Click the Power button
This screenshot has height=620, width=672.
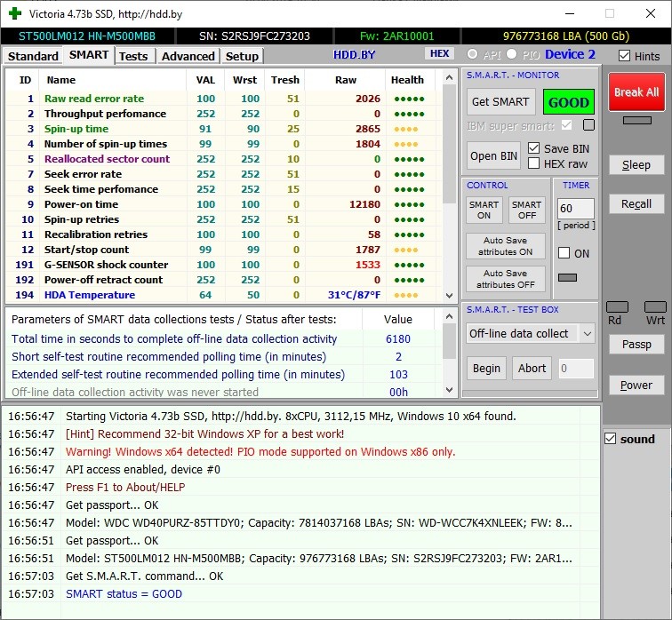click(x=636, y=385)
